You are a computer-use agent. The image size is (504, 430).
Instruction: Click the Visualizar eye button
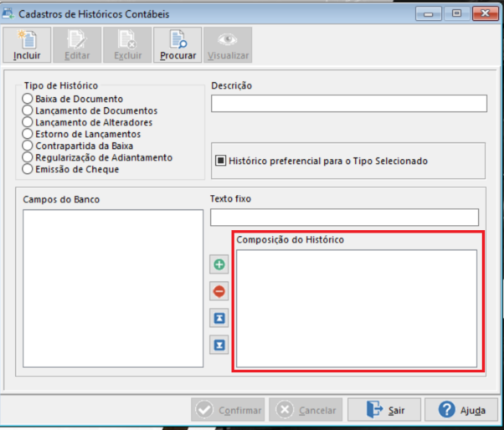pos(228,44)
